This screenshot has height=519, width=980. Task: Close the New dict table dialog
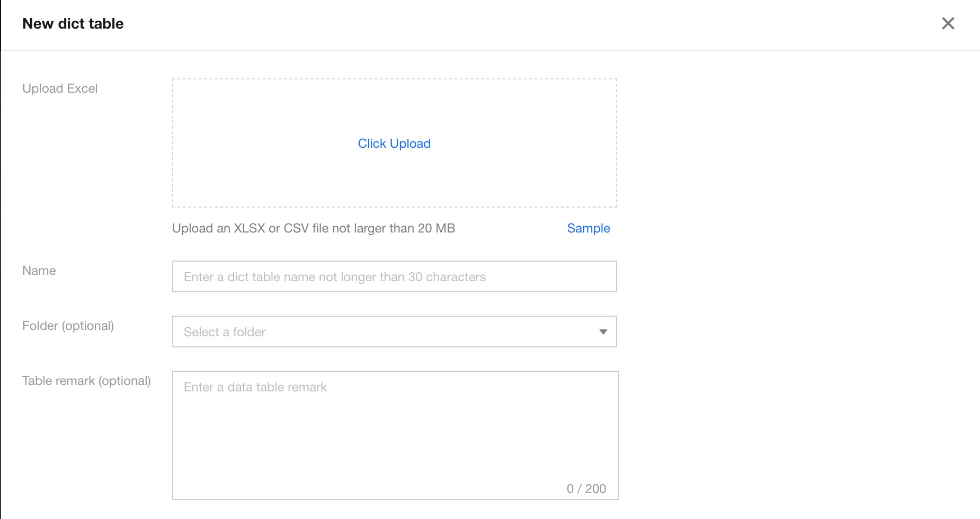[948, 23]
